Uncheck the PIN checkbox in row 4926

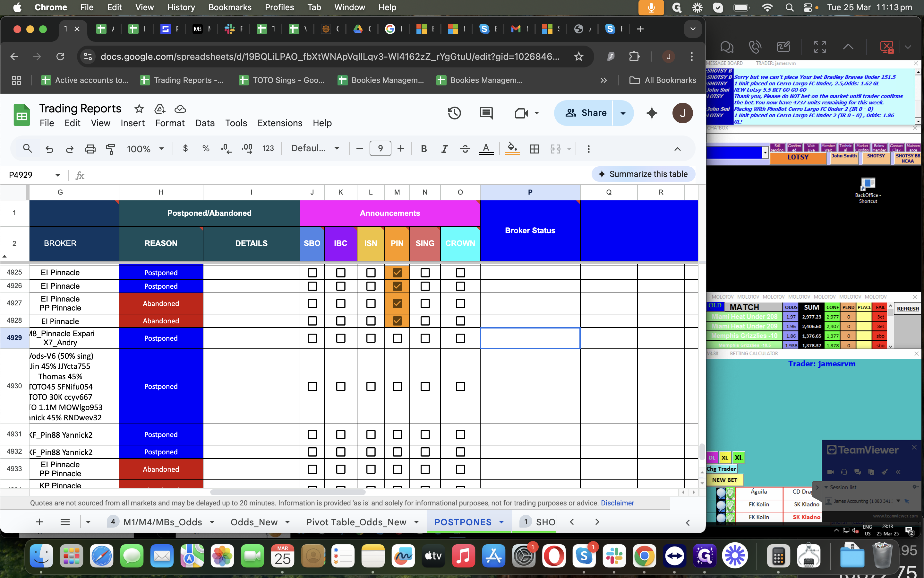(397, 286)
